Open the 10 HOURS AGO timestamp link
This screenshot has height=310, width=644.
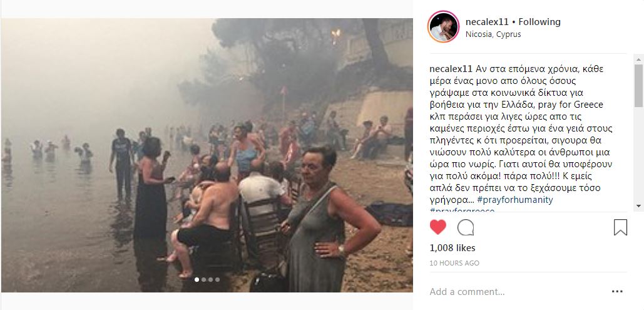[454, 263]
